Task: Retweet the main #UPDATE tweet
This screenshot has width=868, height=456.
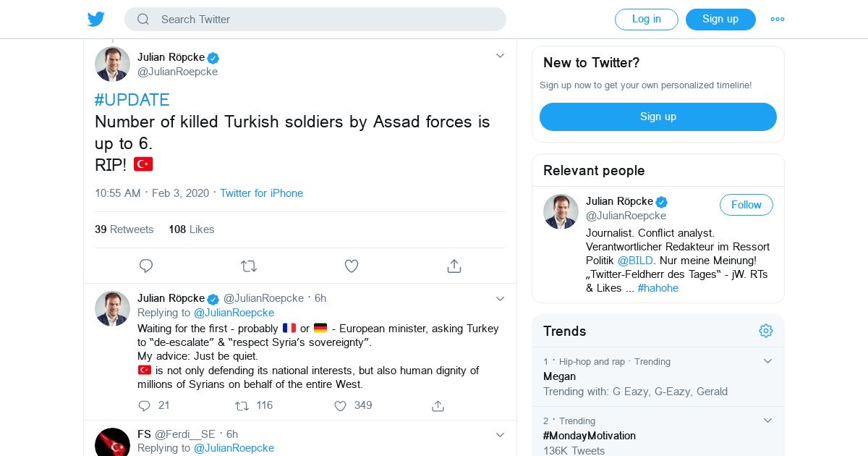Action: pyautogui.click(x=249, y=266)
